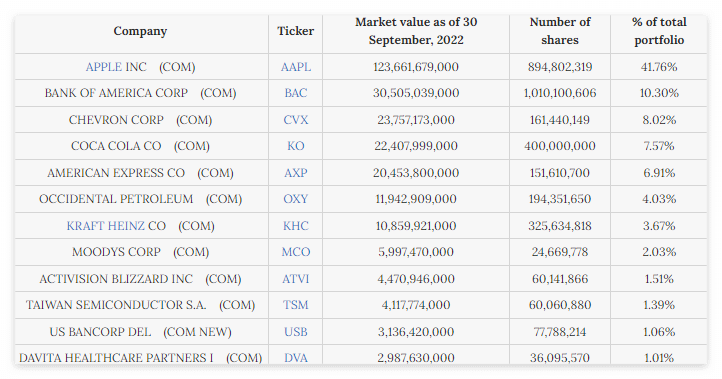
Task: Click the OXY ticker link
Action: pos(296,199)
